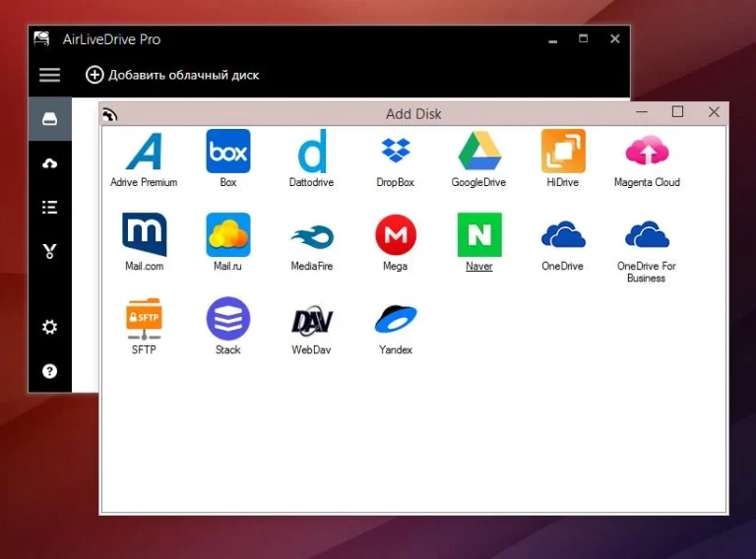Viewport: 756px width, 559px height.
Task: Pick the Mail.com service icon
Action: 144,234
